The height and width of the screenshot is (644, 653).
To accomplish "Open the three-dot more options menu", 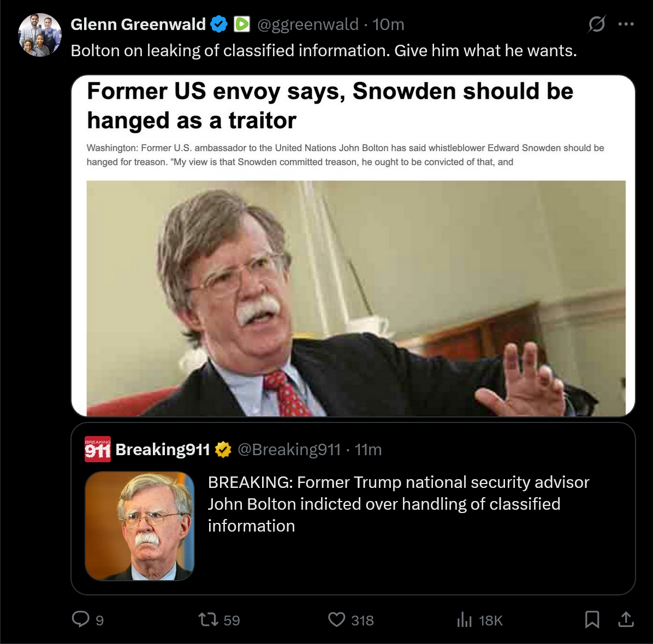I will pyautogui.click(x=626, y=24).
